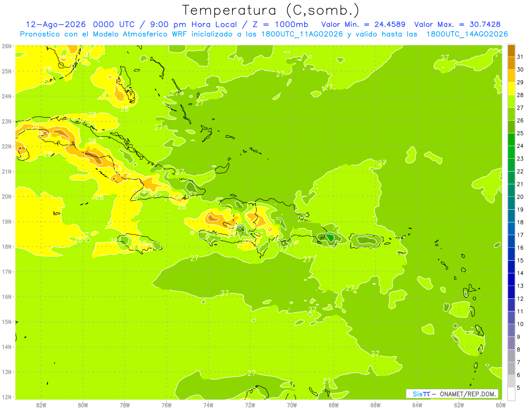Viewport: 532px width, 411px height.
Task: Click the "Temperatura (C,somb.)" chart title
Action: coord(270,10)
